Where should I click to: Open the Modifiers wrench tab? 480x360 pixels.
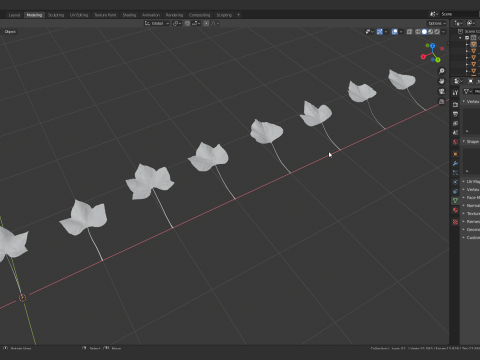[x=455, y=163]
